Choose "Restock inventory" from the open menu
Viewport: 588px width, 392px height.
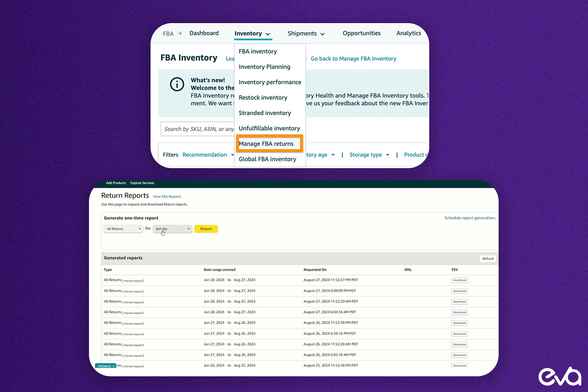tap(263, 98)
